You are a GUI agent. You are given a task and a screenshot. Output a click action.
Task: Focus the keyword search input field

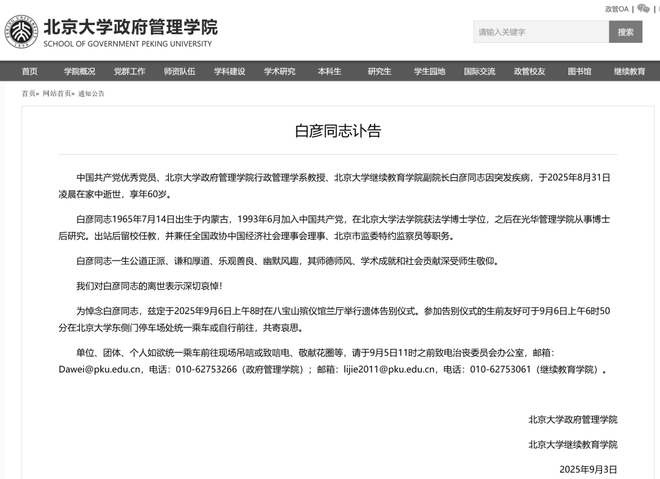(540, 32)
